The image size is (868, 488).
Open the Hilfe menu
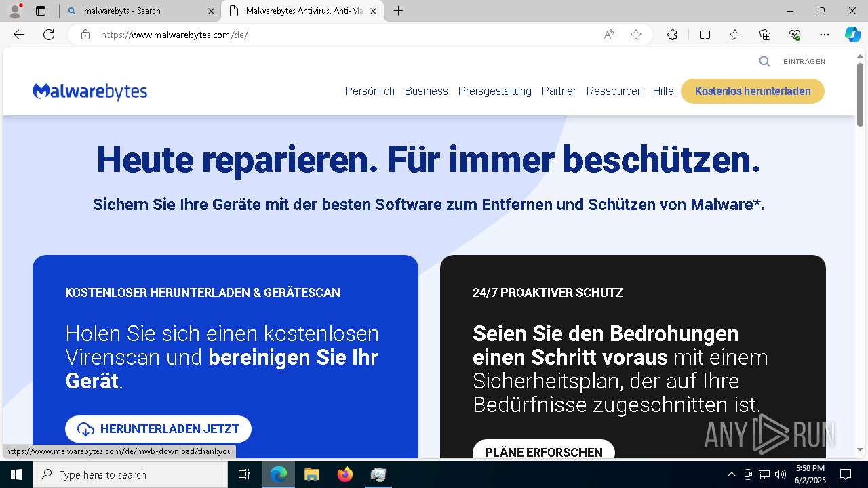(663, 91)
